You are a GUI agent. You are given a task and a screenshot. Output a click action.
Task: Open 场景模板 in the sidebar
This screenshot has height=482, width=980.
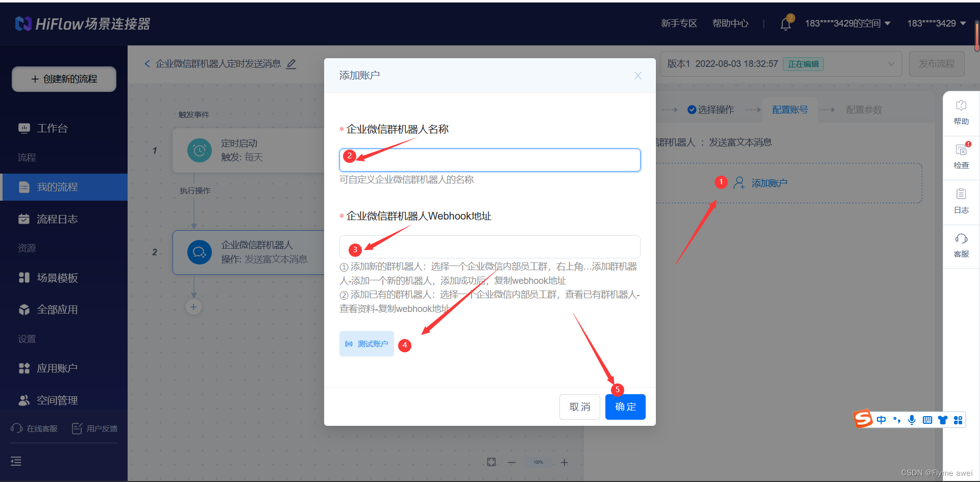(64, 278)
